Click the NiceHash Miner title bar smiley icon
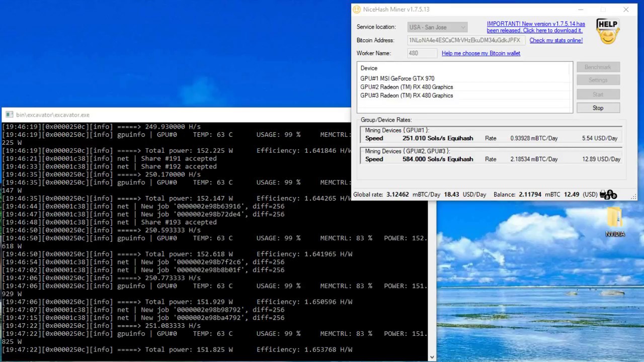 click(357, 10)
